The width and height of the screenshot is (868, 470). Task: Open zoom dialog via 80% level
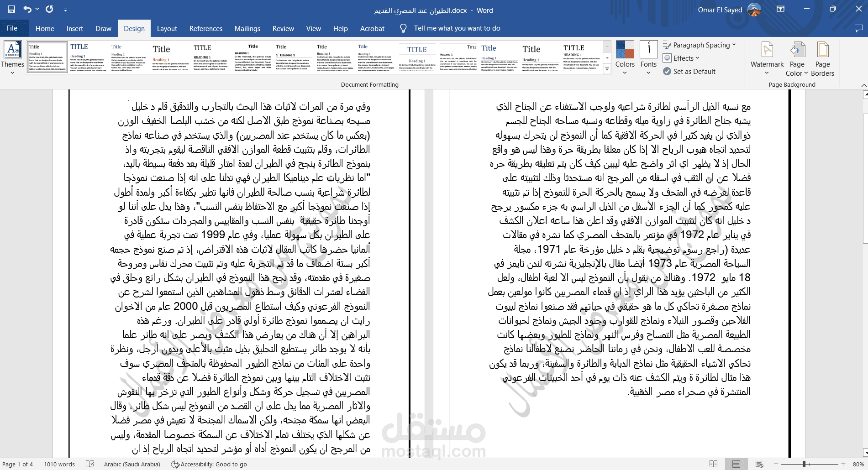[858, 464]
